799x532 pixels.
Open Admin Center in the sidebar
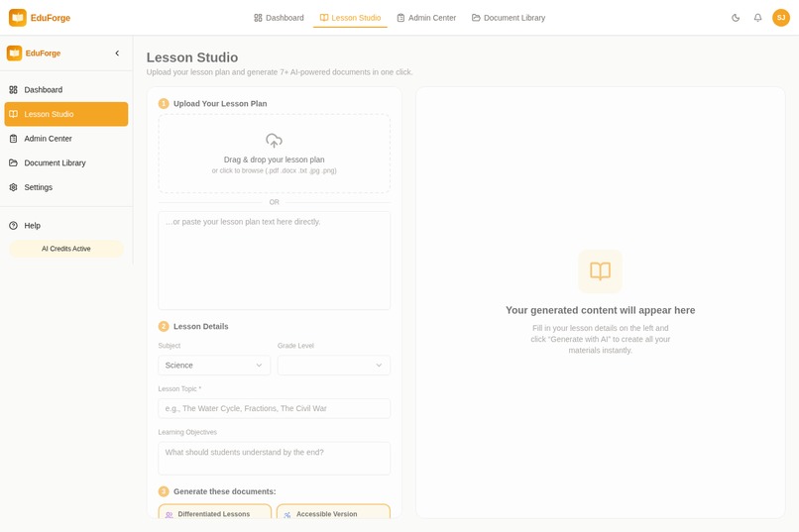pyautogui.click(x=66, y=139)
